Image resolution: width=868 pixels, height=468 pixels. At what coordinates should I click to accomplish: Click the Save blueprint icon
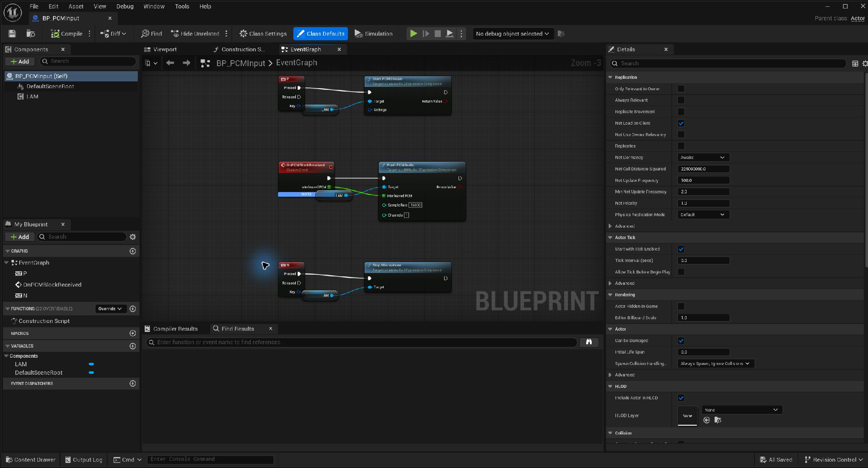point(12,33)
